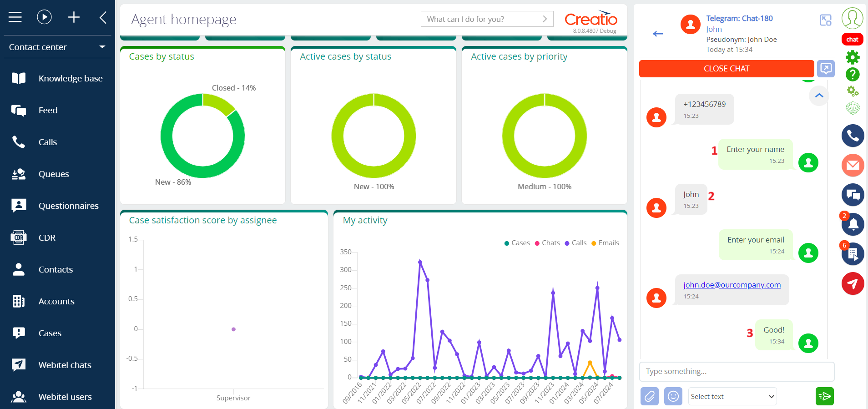Collapse the left navigation panel arrow
868x409 pixels.
click(103, 18)
